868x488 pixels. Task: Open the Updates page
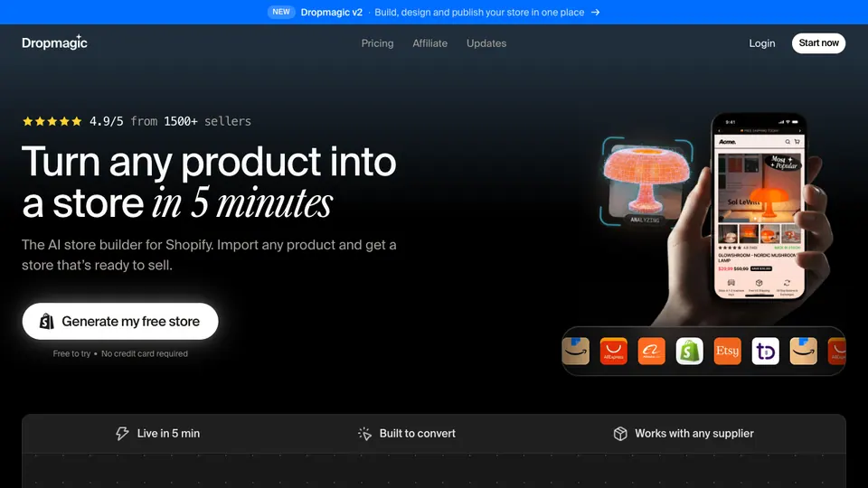(x=486, y=43)
